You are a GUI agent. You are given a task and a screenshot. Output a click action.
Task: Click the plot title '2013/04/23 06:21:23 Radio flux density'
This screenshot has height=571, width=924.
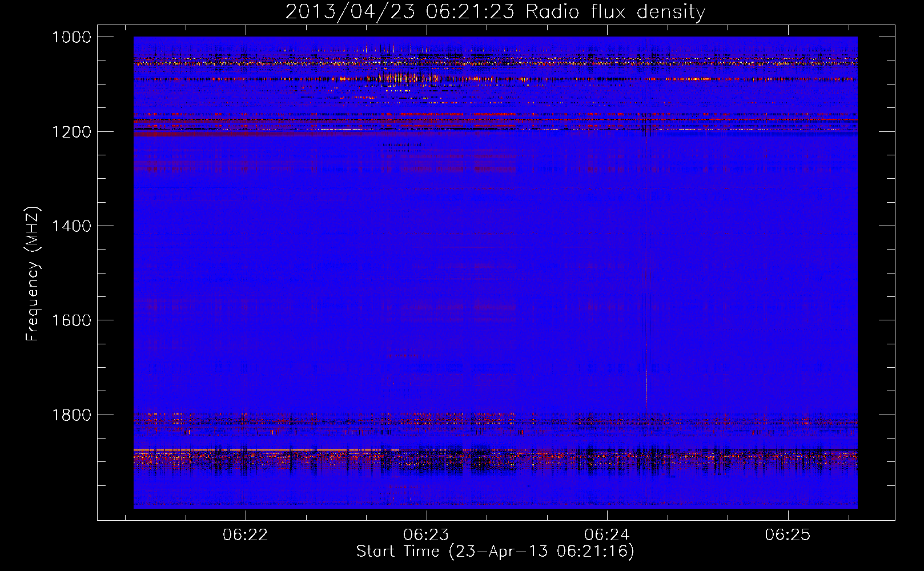pos(495,12)
